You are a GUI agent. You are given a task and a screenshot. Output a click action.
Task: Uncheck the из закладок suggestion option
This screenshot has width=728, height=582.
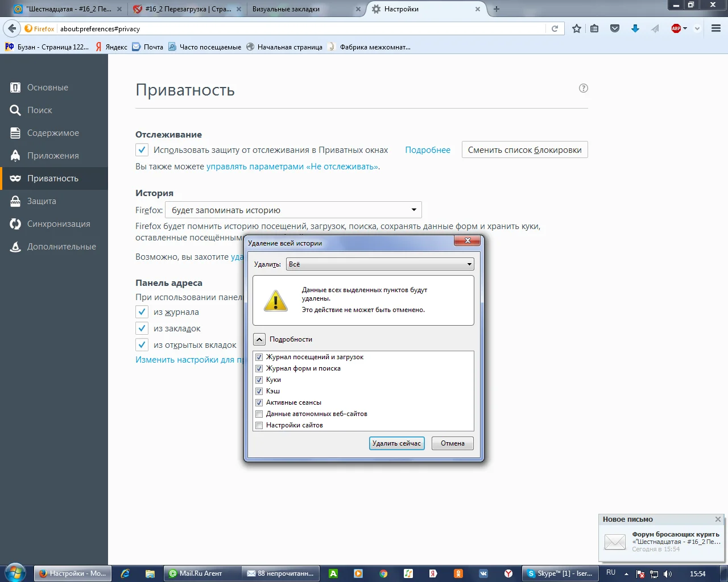click(142, 328)
